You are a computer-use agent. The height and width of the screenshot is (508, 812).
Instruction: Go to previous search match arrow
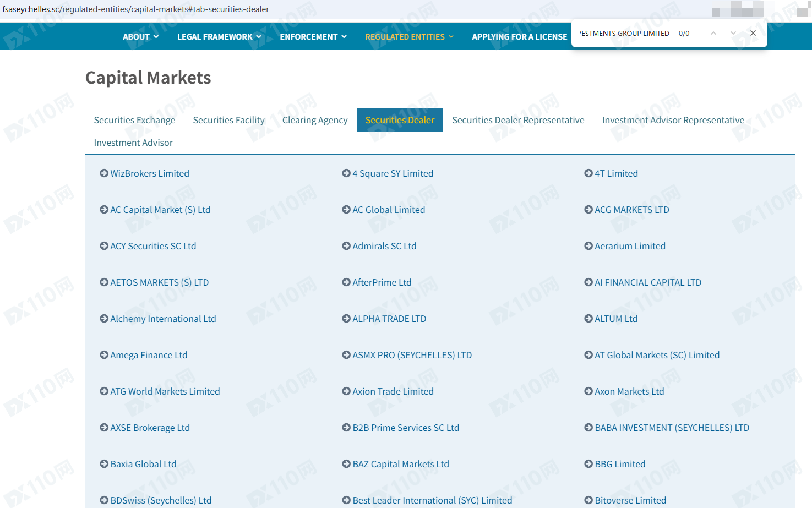coord(713,33)
